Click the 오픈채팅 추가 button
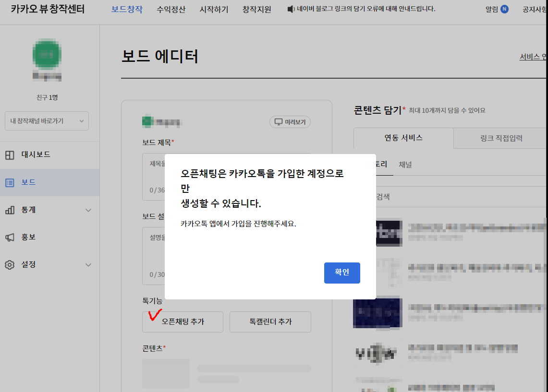The height and width of the screenshot is (392, 548). pos(183,322)
